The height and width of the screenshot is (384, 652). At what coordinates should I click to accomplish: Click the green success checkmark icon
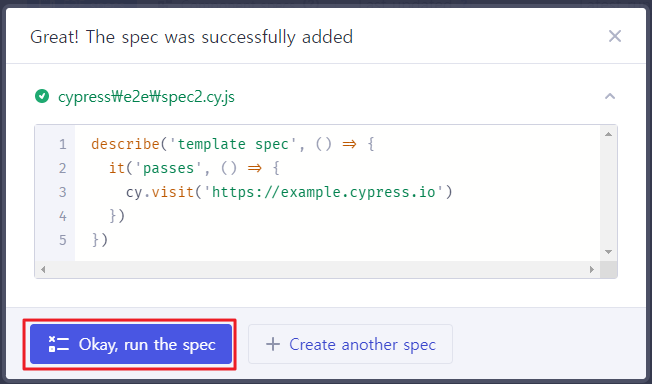pyautogui.click(x=42, y=97)
